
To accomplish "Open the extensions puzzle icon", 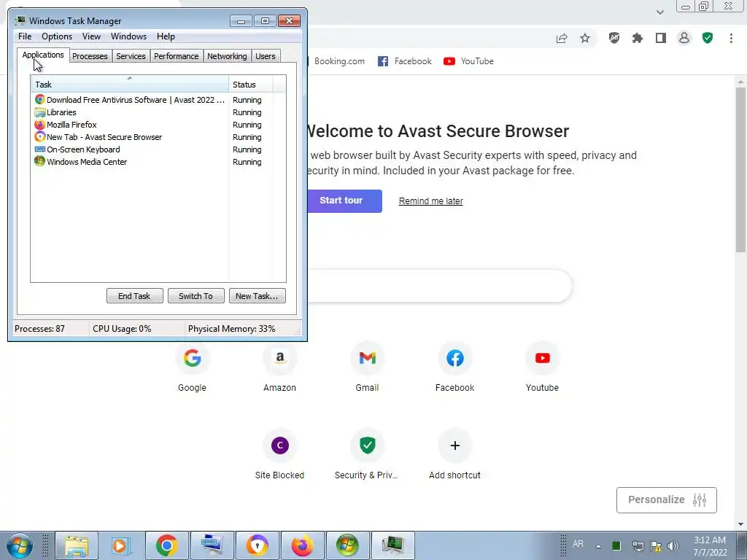I will tap(638, 38).
